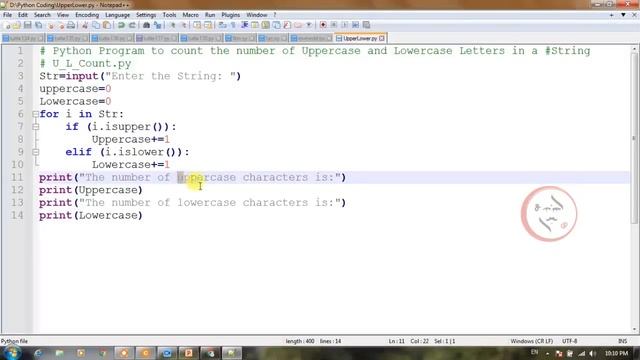Click the Open file toolbar icon
The height and width of the screenshot is (360, 640).
[16, 25]
